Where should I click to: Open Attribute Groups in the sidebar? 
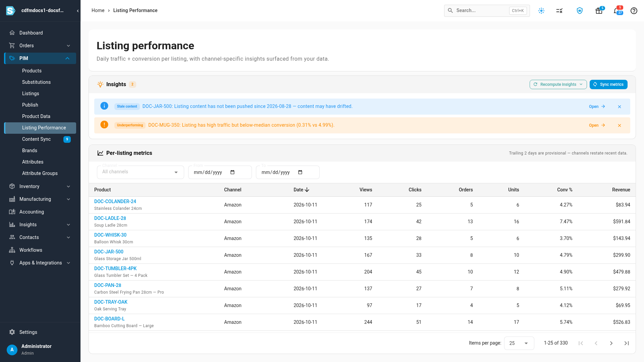tap(40, 173)
